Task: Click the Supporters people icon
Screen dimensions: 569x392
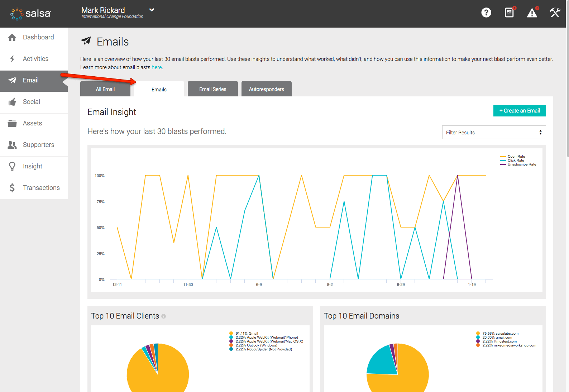Action: pos(12,145)
